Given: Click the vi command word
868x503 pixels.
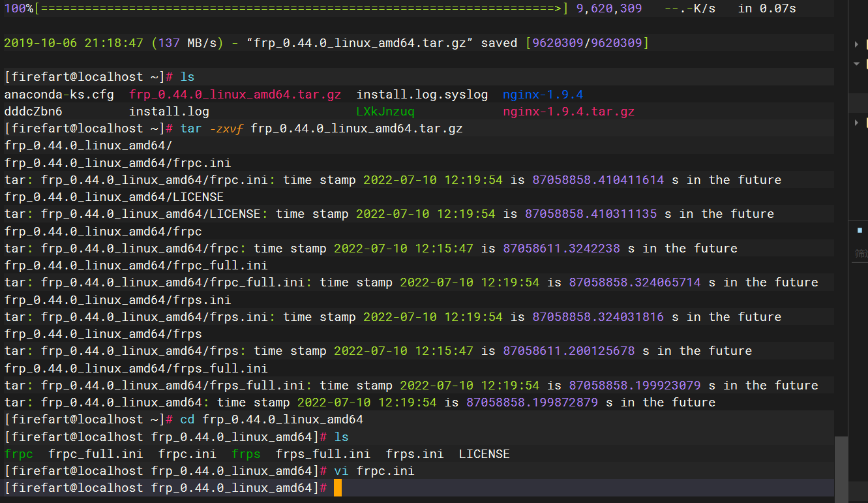Looking at the screenshot, I should coord(341,471).
